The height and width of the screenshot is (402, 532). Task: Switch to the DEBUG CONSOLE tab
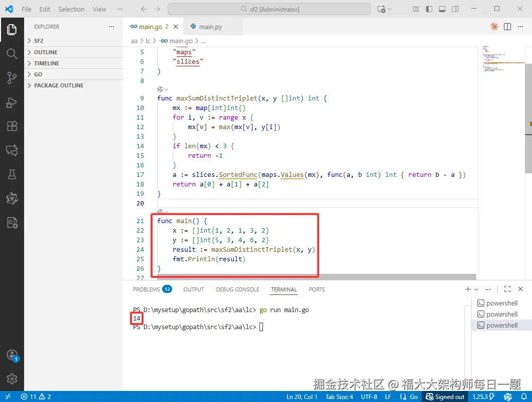pos(237,289)
